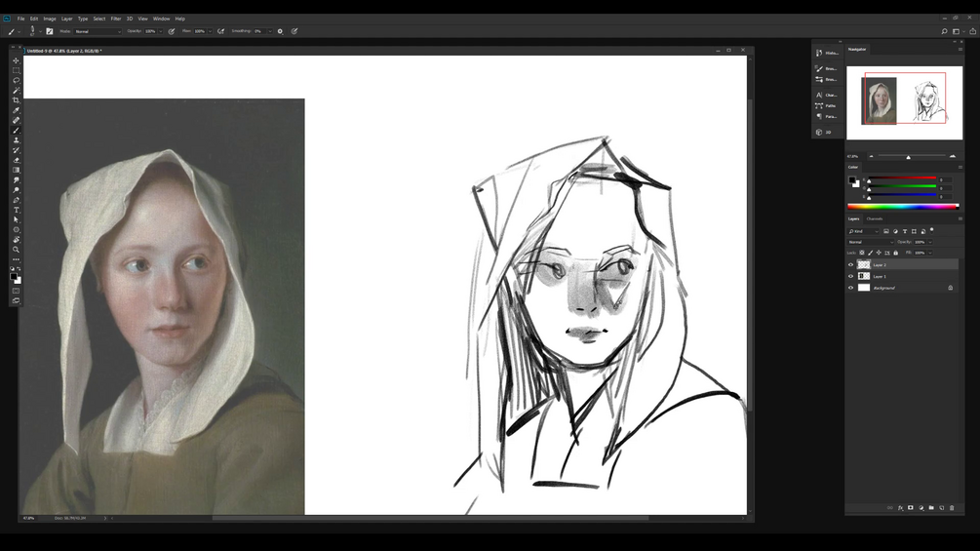Select the Brush tool in toolbox
The height and width of the screenshot is (551, 980).
coord(17,130)
